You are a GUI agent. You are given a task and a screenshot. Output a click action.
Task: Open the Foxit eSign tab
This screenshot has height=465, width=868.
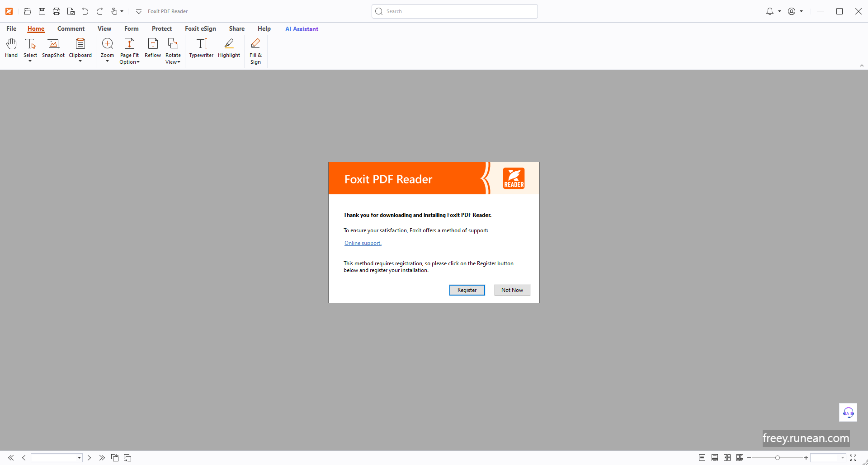pos(200,28)
